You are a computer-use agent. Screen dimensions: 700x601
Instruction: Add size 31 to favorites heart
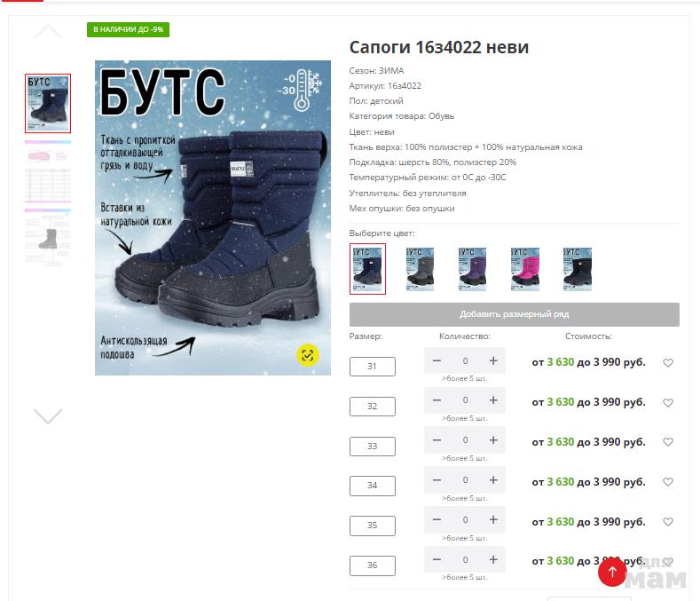coord(668,363)
